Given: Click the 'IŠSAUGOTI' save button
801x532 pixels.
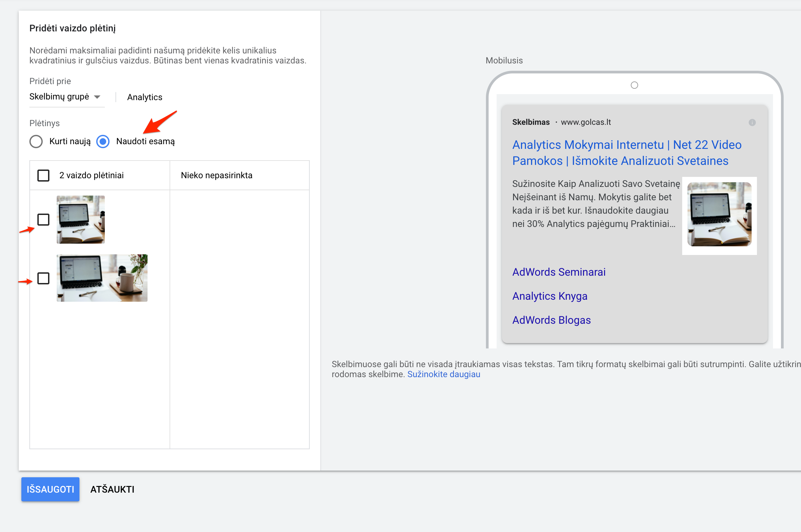Looking at the screenshot, I should tap(50, 489).
